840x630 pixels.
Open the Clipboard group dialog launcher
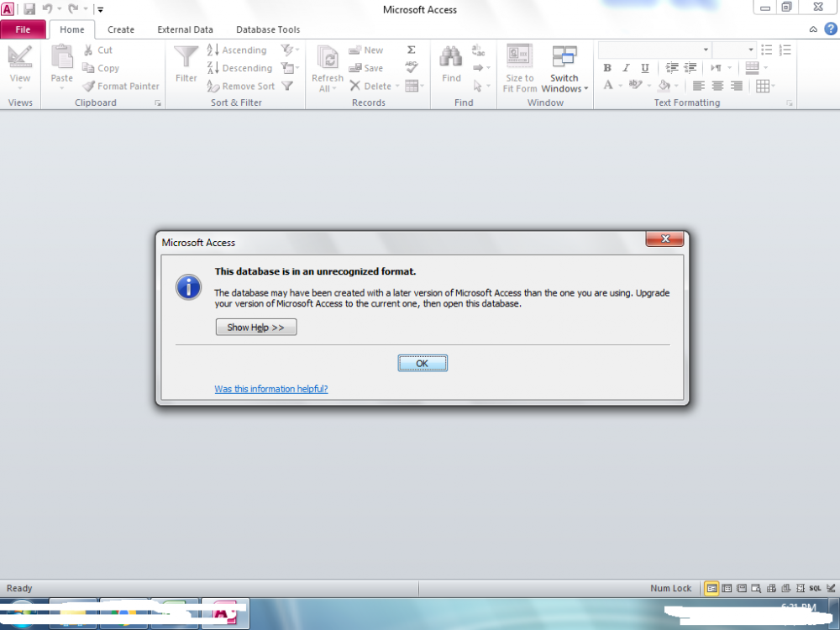(158, 102)
